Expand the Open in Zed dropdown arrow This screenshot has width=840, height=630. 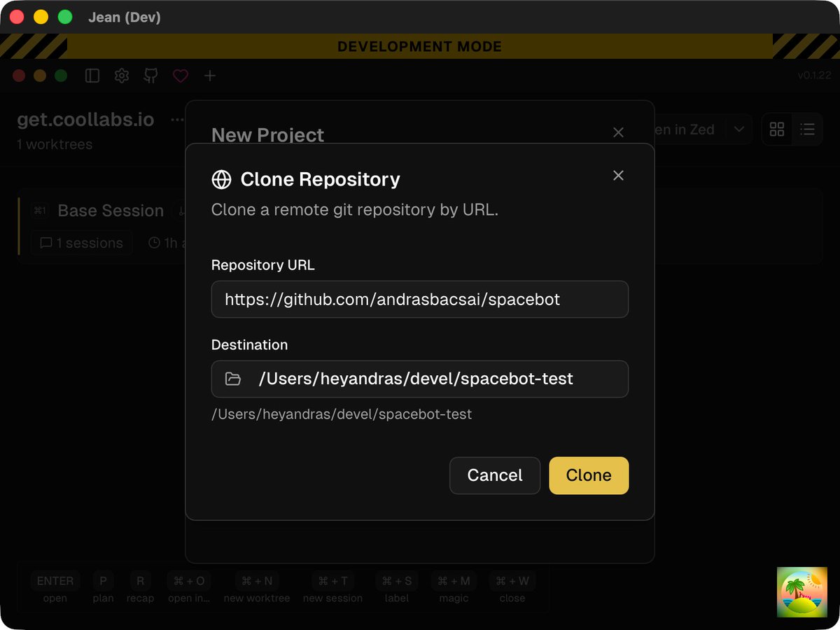(738, 129)
